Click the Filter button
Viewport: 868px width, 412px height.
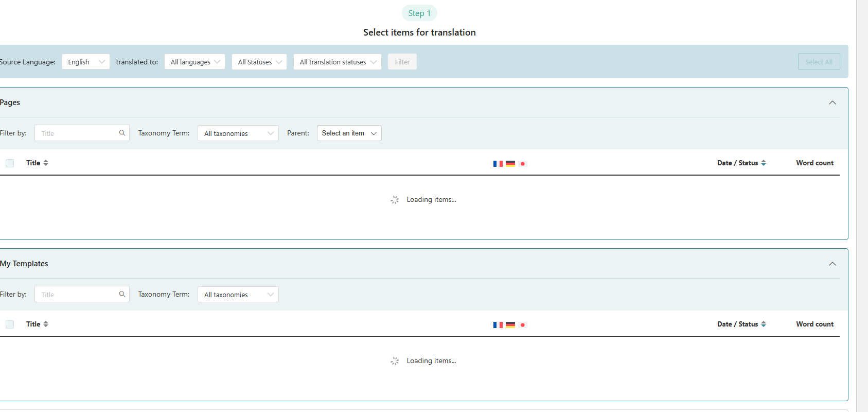tap(402, 62)
